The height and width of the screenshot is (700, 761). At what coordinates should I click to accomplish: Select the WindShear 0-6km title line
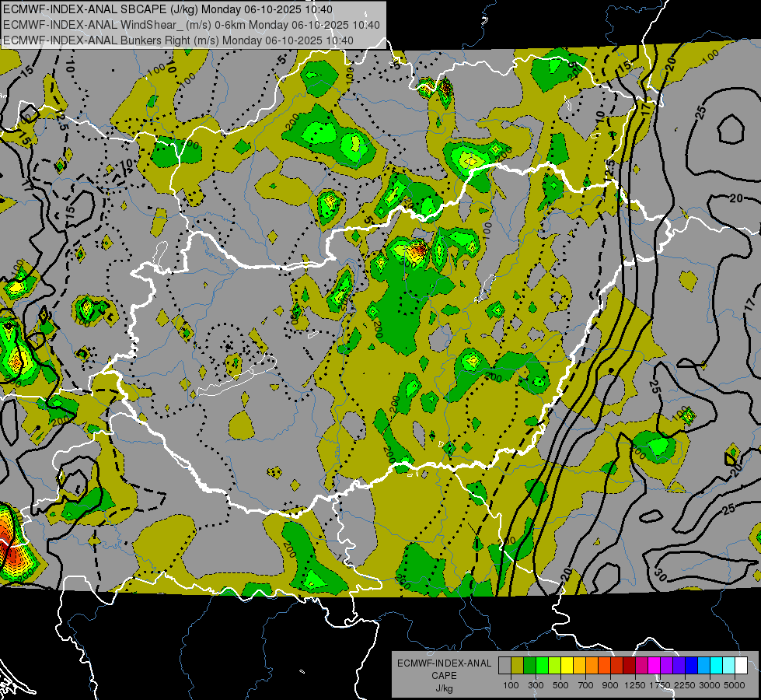191,25
